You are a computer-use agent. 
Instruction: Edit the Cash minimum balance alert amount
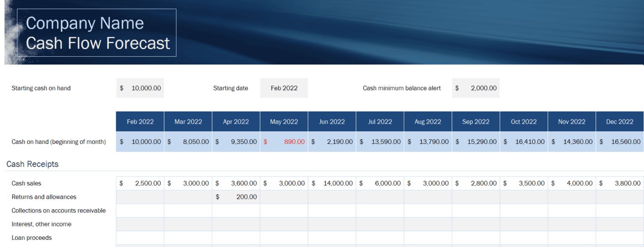click(476, 88)
